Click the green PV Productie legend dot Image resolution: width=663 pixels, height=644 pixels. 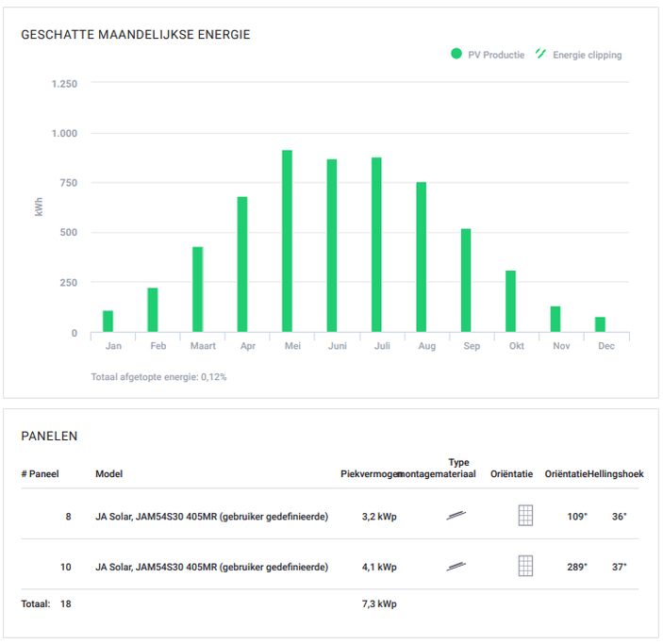[x=456, y=54]
